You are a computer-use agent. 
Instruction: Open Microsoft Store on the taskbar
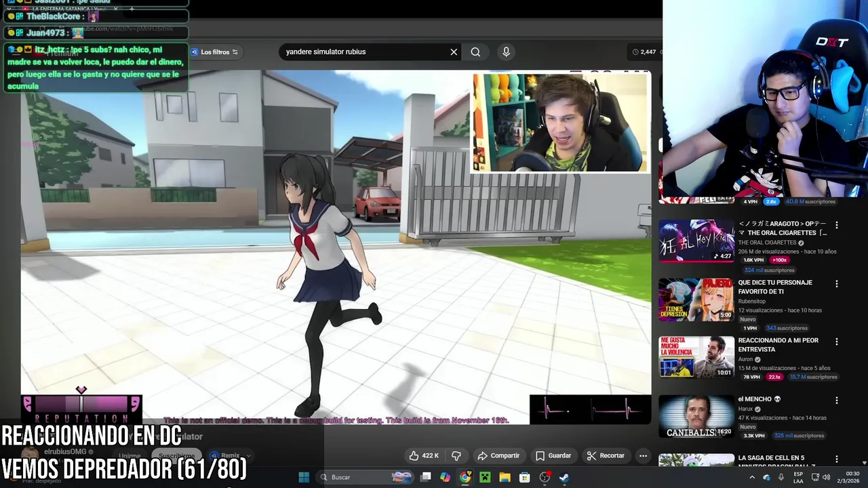point(524,477)
